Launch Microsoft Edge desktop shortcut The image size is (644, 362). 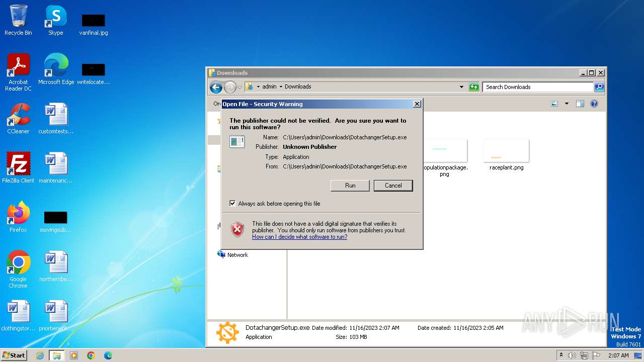(56, 69)
